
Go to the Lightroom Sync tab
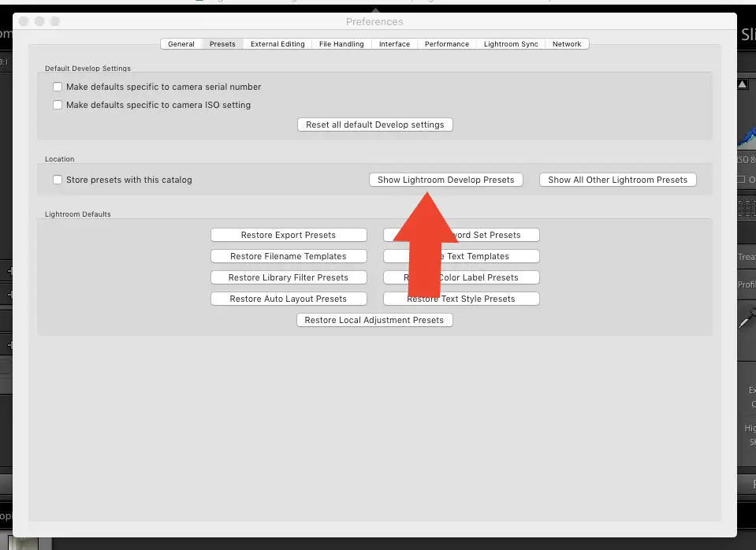pyautogui.click(x=511, y=44)
